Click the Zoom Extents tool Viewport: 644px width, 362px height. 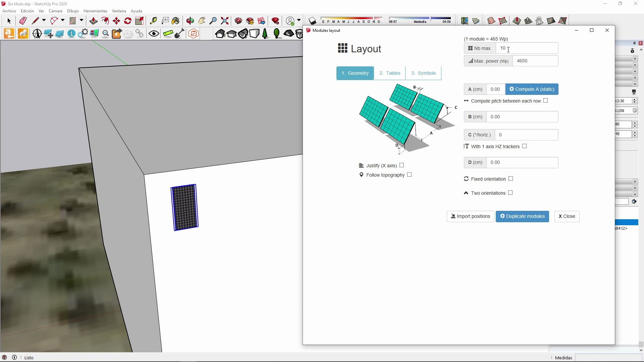[x=224, y=21]
